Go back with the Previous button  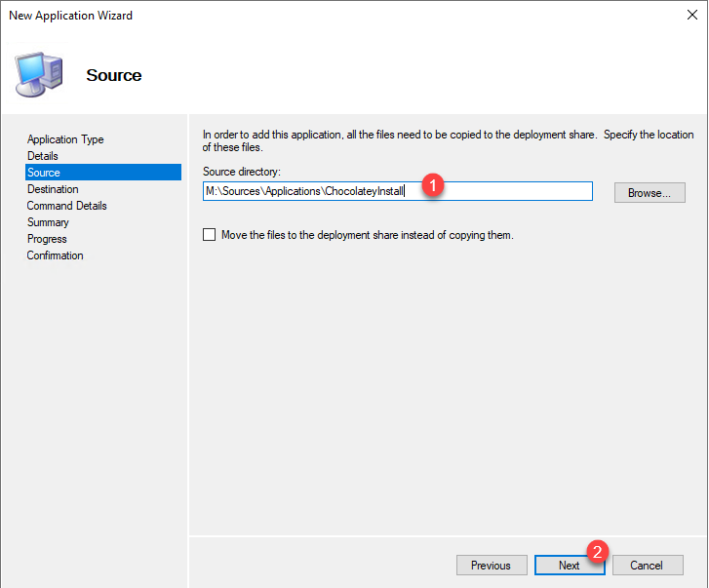click(x=491, y=566)
